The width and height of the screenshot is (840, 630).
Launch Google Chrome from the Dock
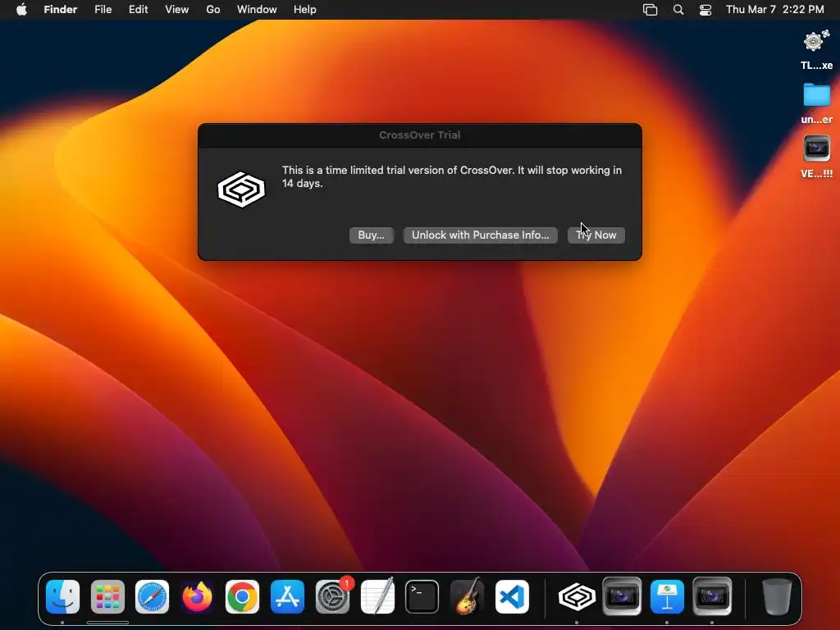pyautogui.click(x=242, y=597)
